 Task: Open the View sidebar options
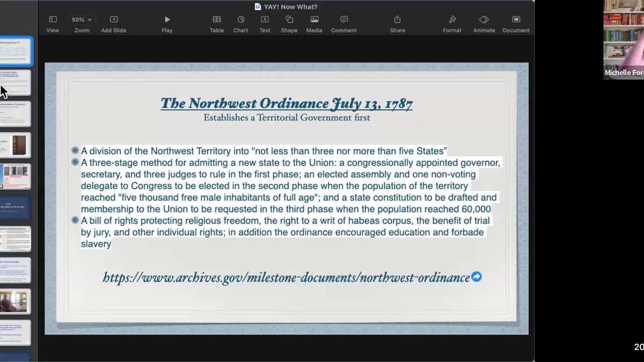click(52, 24)
